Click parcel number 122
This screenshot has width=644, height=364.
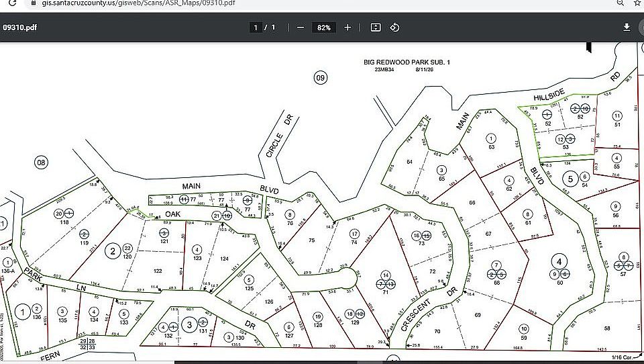[x=158, y=271]
